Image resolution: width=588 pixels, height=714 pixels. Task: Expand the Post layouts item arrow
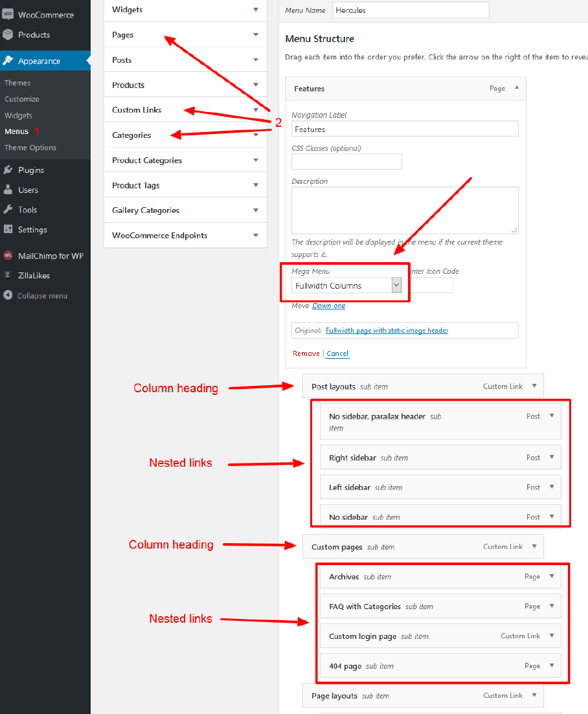pos(534,386)
